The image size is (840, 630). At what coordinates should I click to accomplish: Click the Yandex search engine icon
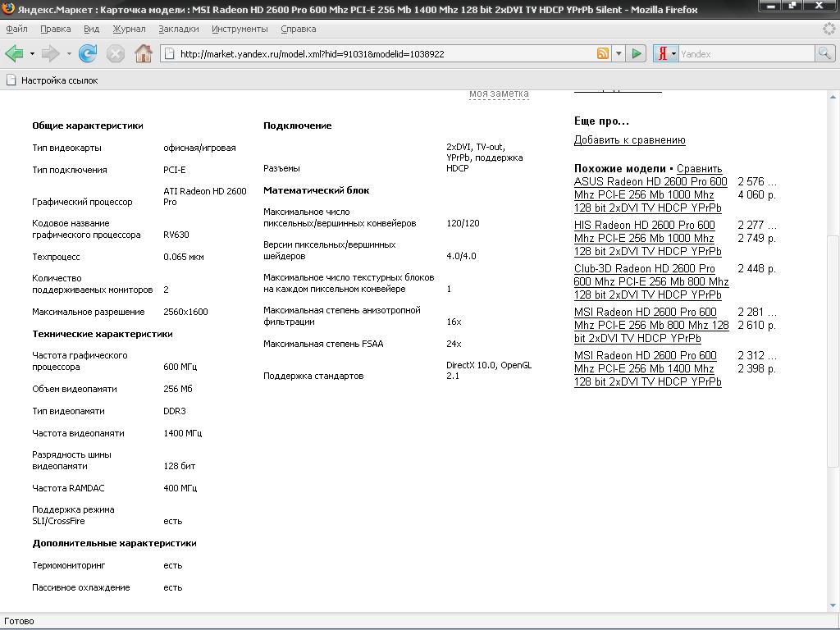(x=662, y=53)
